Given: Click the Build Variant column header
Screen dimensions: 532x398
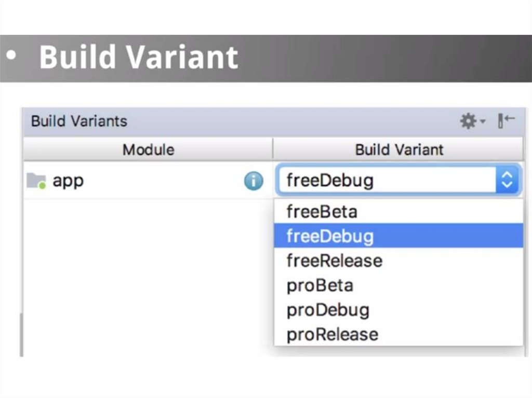Looking at the screenshot, I should (398, 150).
